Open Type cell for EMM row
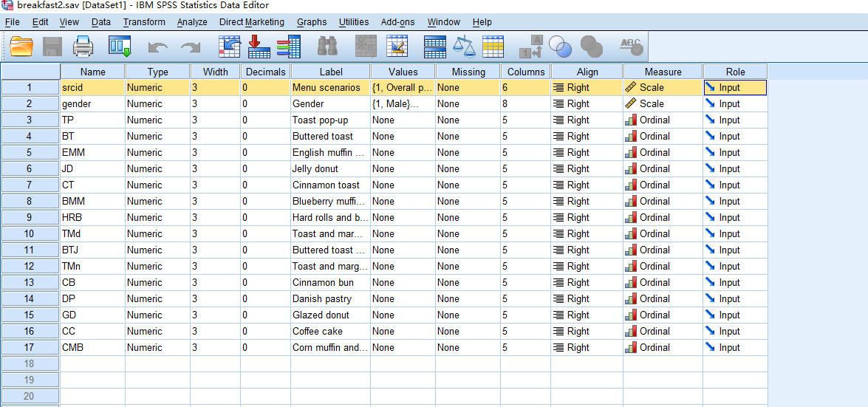Viewport: 868px width, 407px height. (x=158, y=152)
